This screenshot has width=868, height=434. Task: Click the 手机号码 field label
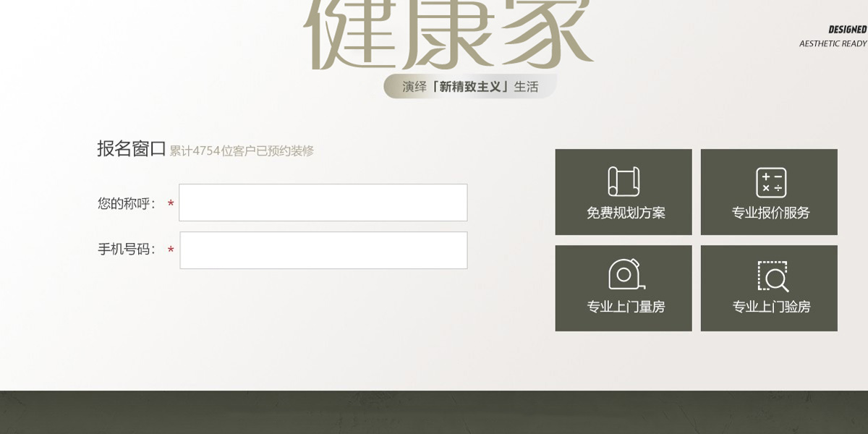coord(127,250)
